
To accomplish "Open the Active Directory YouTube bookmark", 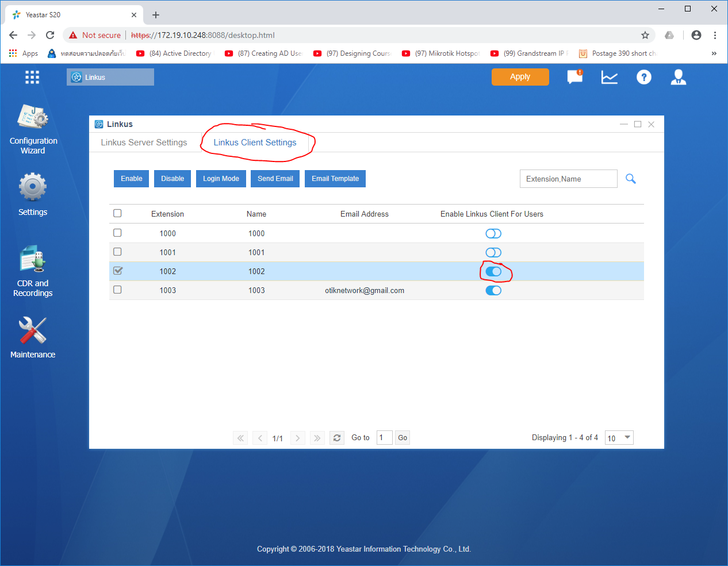I will [x=174, y=53].
